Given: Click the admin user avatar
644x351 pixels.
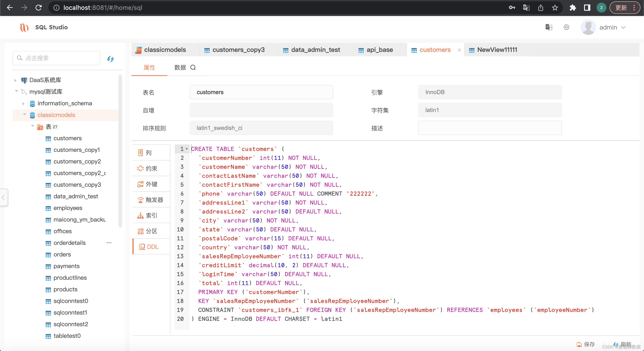Looking at the screenshot, I should tap(588, 27).
